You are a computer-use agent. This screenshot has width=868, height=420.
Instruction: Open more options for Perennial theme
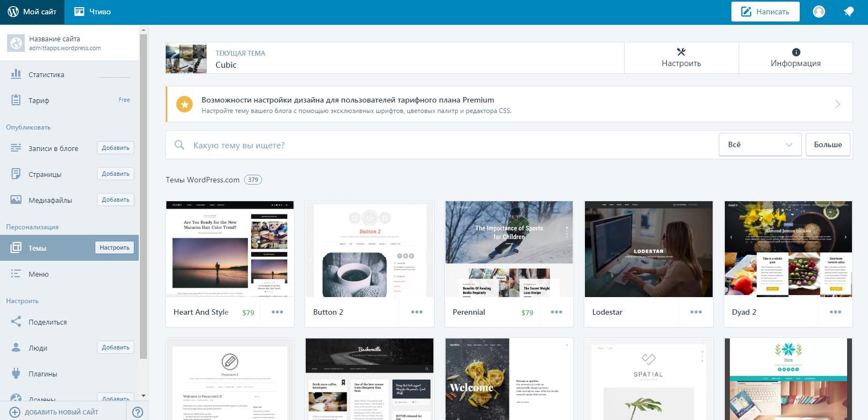point(556,312)
